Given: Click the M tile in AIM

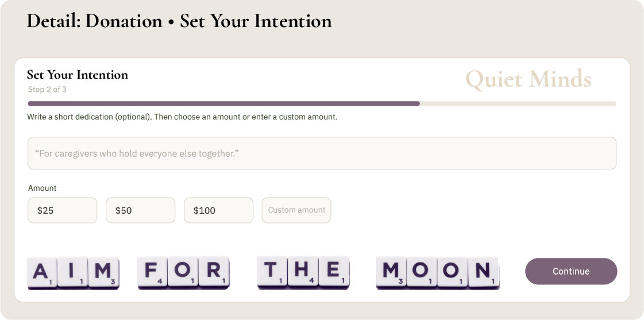Looking at the screenshot, I should [x=104, y=272].
